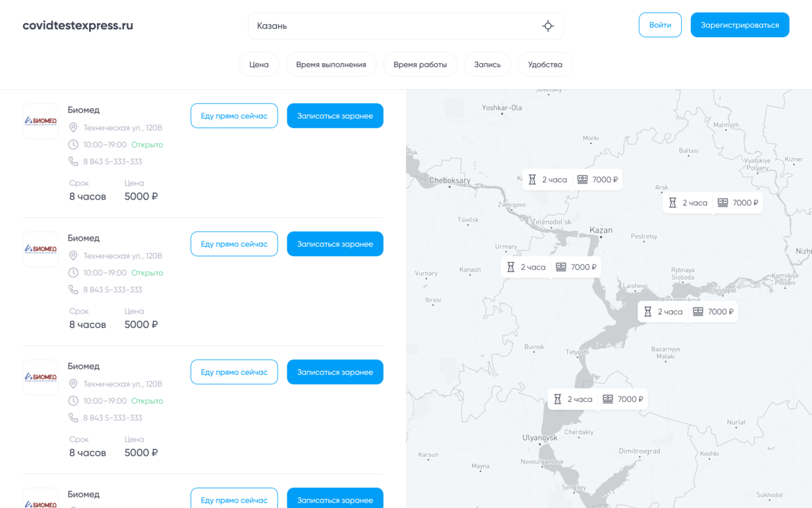Expand the Удобства filter

tap(545, 64)
